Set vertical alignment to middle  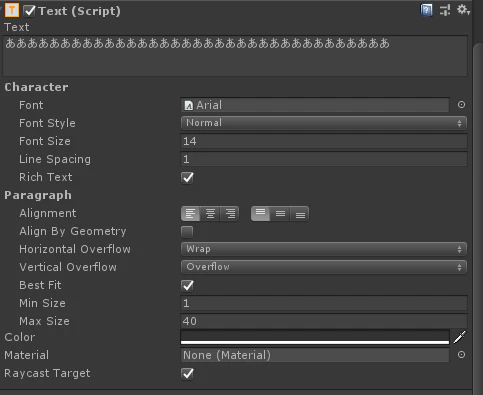(280, 214)
